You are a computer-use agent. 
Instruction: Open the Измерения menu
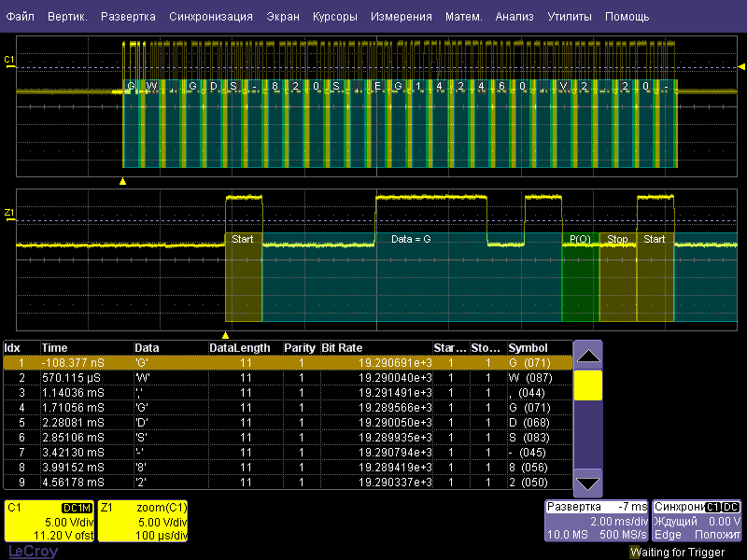(x=401, y=17)
